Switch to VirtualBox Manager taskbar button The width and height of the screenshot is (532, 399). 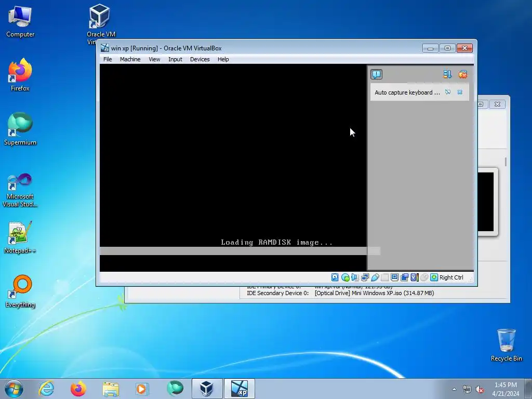(x=207, y=389)
